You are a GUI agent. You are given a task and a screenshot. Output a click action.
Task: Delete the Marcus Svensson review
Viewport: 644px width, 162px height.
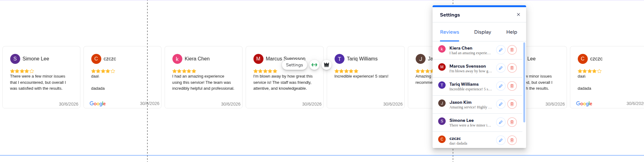pyautogui.click(x=512, y=68)
